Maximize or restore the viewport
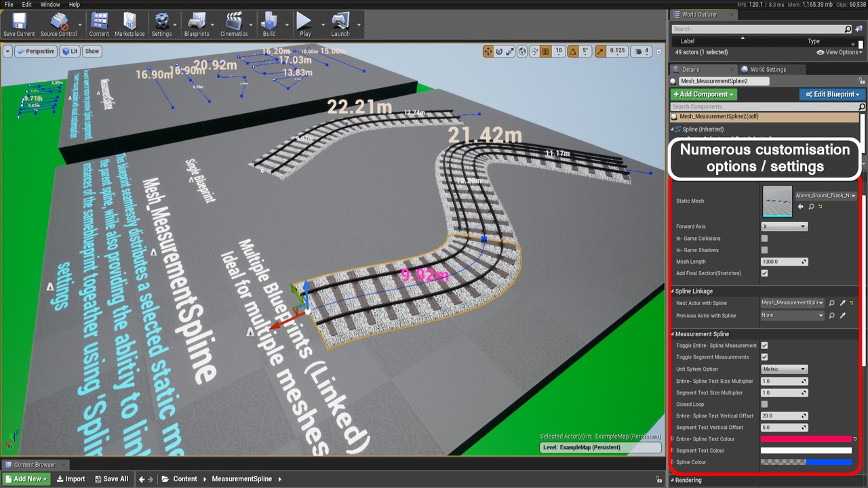This screenshot has height=488, width=868. point(660,51)
